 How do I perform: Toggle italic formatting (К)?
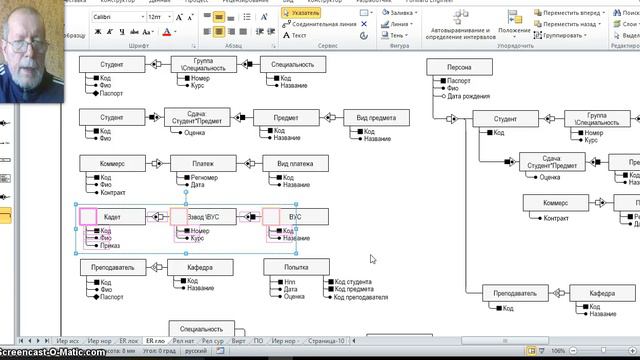[x=110, y=32]
